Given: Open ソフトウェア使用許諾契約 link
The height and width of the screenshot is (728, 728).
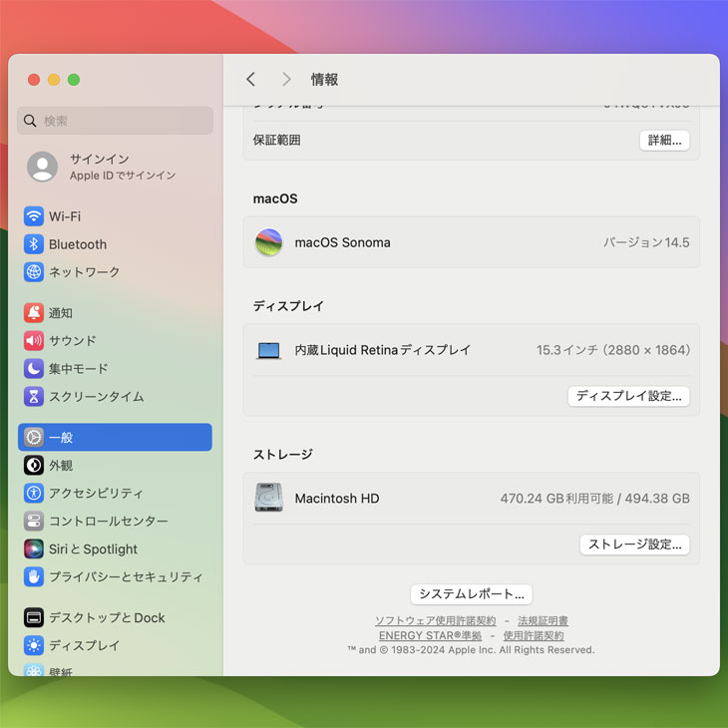Looking at the screenshot, I should (436, 620).
